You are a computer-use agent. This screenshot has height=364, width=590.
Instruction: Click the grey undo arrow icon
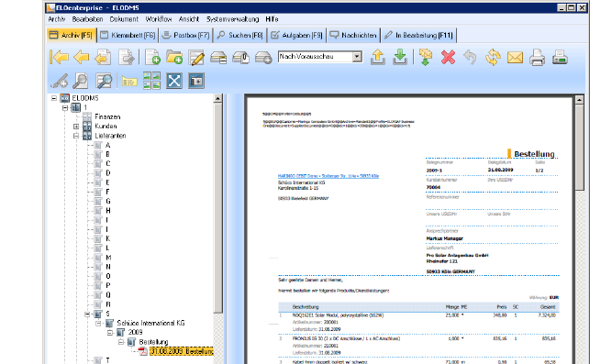470,58
